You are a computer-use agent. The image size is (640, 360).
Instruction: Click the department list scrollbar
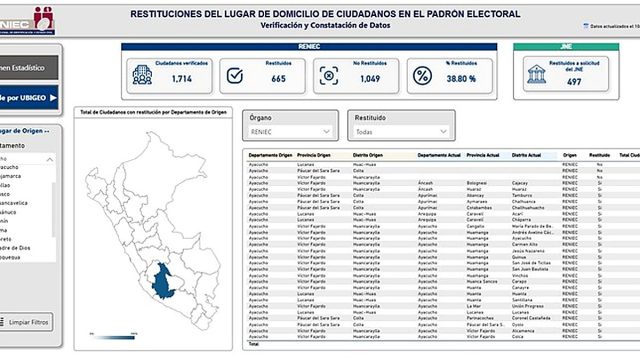point(53,209)
